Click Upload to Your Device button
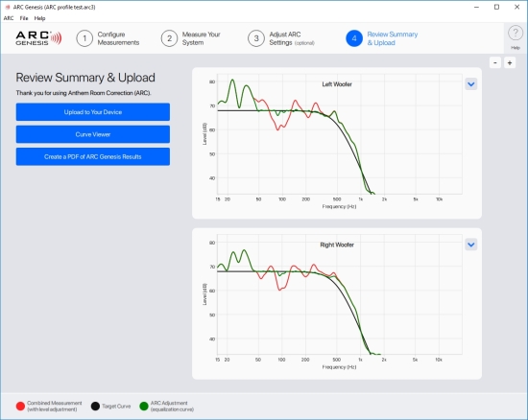Image resolution: width=528 pixels, height=420 pixels. [x=93, y=112]
